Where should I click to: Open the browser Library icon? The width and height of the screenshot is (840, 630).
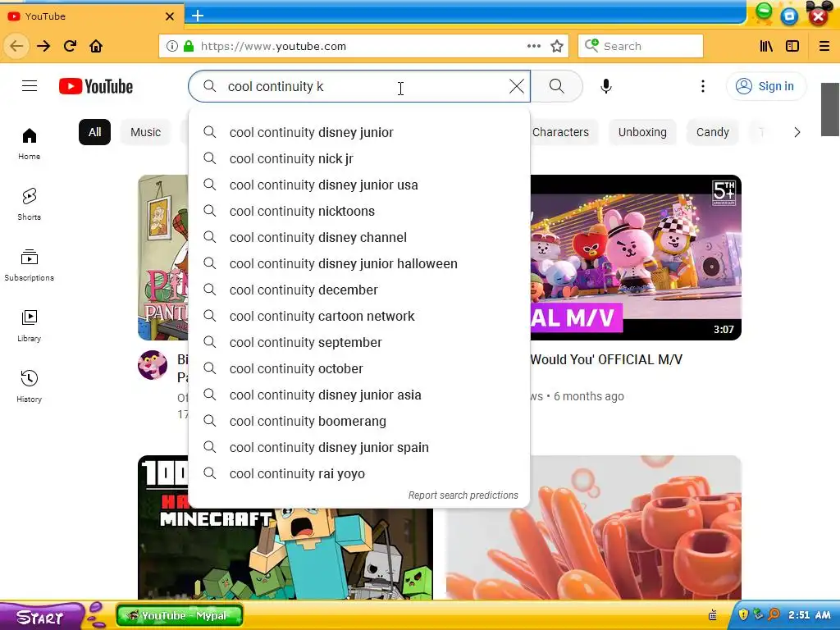766,46
